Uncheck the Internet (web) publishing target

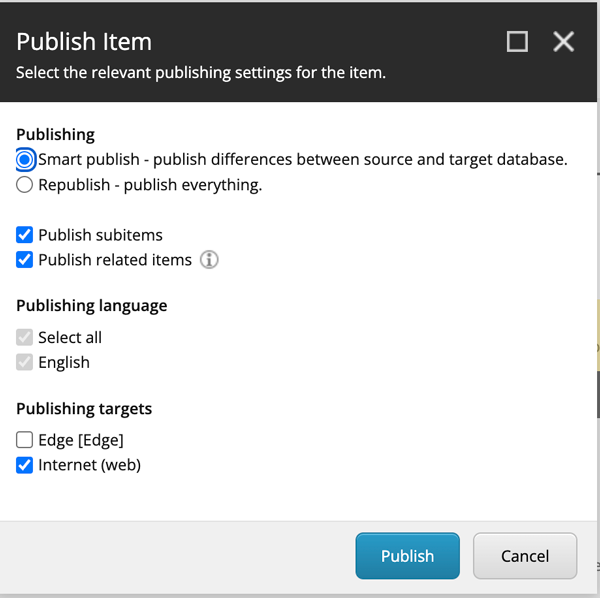[25, 465]
